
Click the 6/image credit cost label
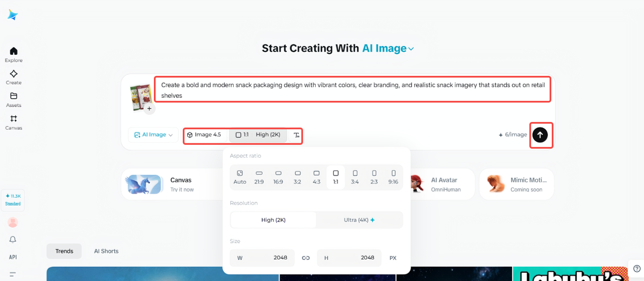pos(513,135)
